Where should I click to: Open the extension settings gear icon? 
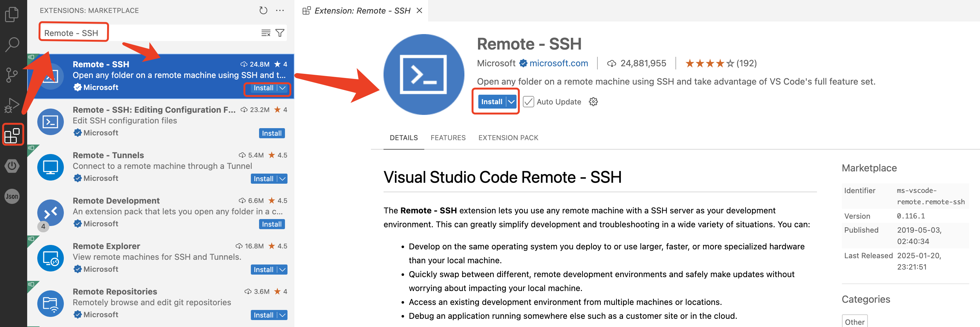coord(593,102)
